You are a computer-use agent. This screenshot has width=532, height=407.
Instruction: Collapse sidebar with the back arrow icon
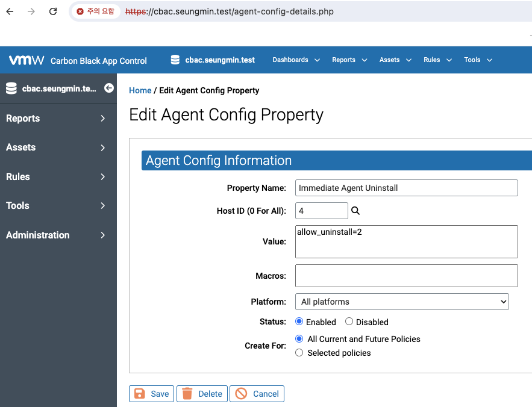tap(109, 88)
